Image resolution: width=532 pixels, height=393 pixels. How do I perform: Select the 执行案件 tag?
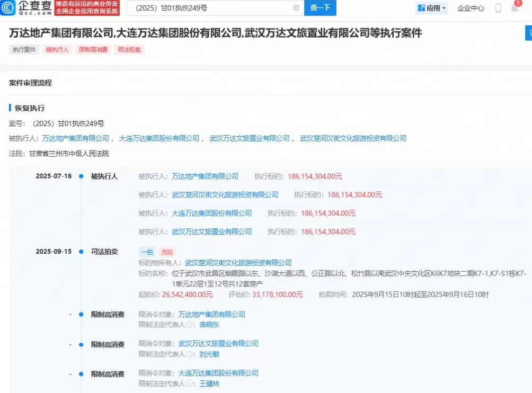tap(24, 50)
